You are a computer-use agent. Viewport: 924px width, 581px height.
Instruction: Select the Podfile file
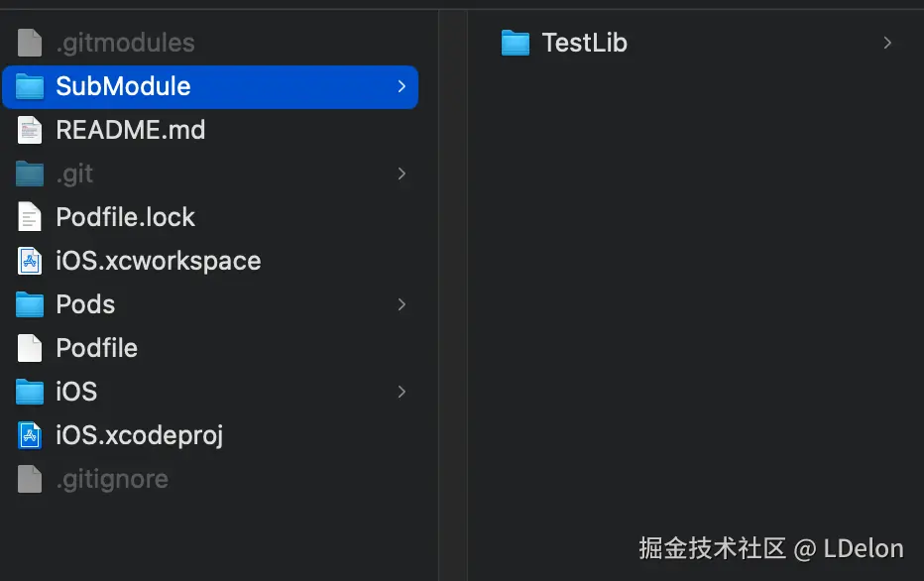[94, 348]
